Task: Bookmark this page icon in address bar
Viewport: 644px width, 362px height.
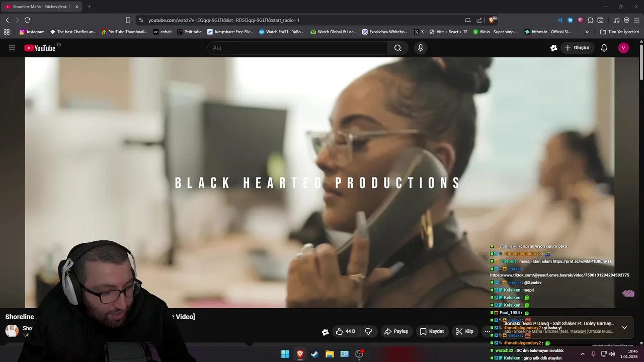Action: [x=128, y=20]
